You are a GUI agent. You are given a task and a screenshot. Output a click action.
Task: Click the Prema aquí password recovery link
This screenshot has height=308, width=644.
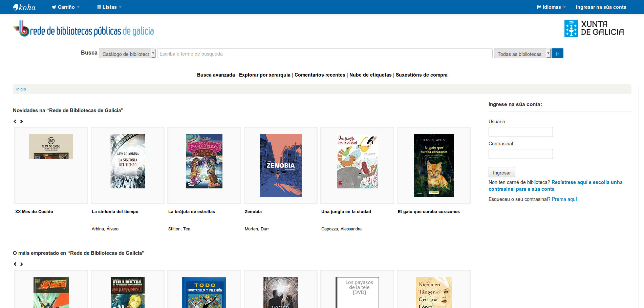pos(564,199)
